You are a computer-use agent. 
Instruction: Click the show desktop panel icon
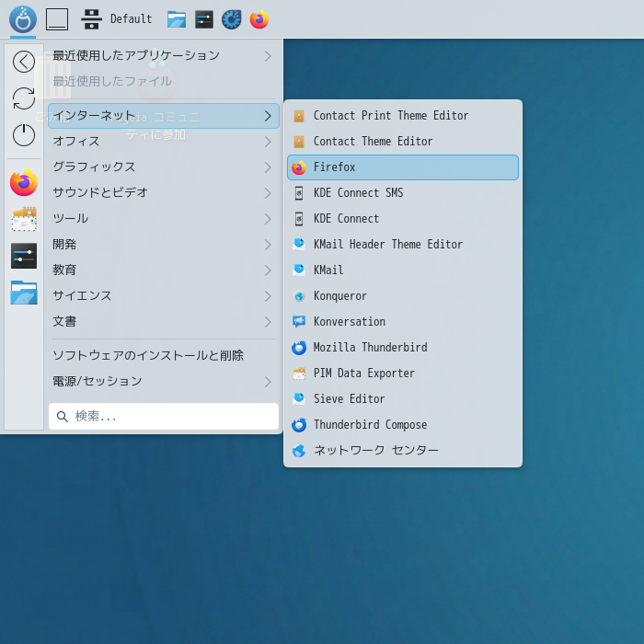57,19
